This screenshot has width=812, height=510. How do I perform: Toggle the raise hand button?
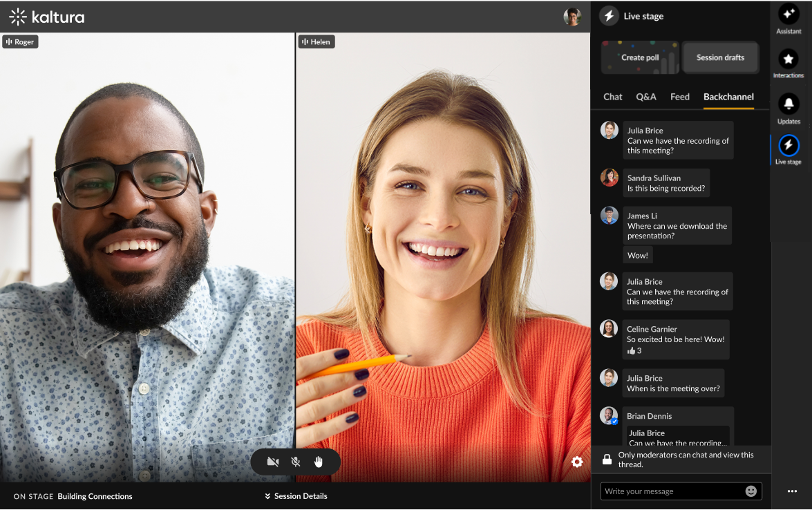(318, 462)
